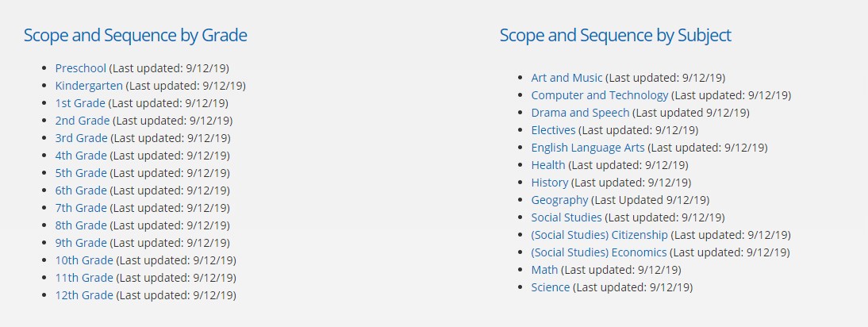The image size is (868, 327).
Task: Open the 10th Grade link
Action: [x=84, y=260]
